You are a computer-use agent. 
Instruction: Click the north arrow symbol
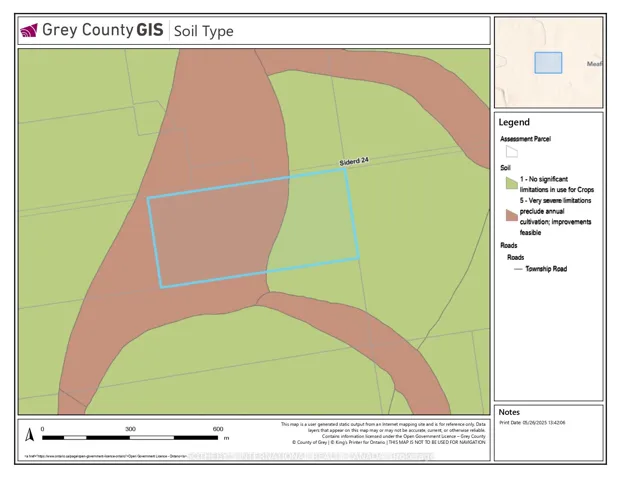29,435
